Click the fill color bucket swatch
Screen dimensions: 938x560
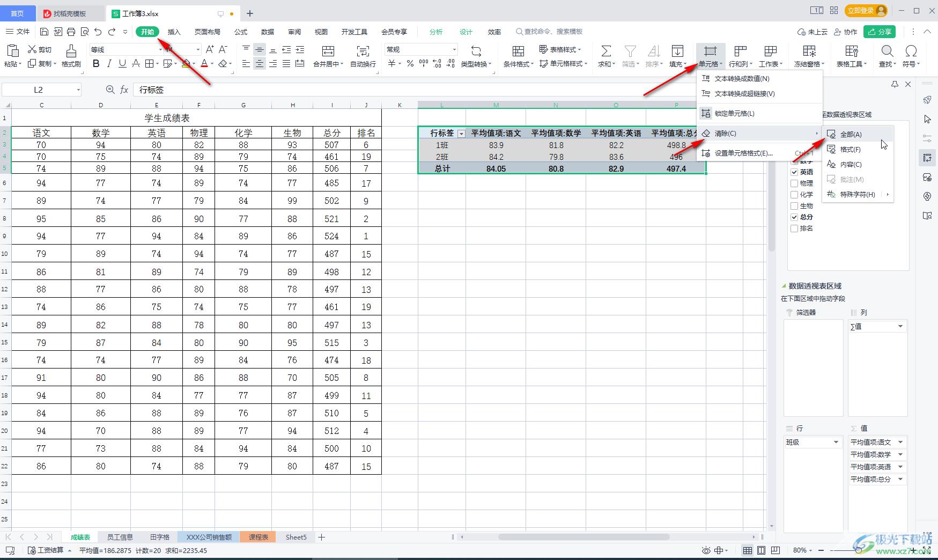(186, 64)
